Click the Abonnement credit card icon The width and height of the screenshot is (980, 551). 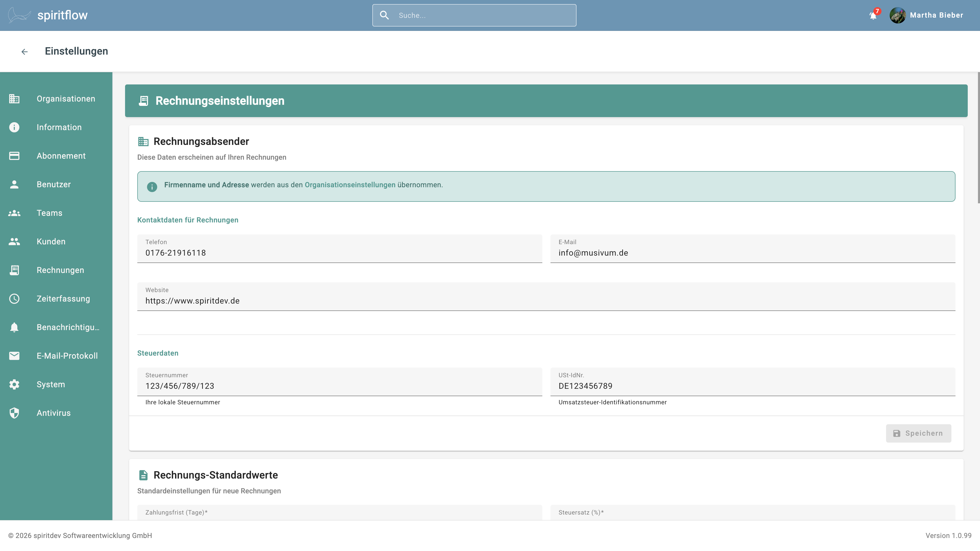14,156
